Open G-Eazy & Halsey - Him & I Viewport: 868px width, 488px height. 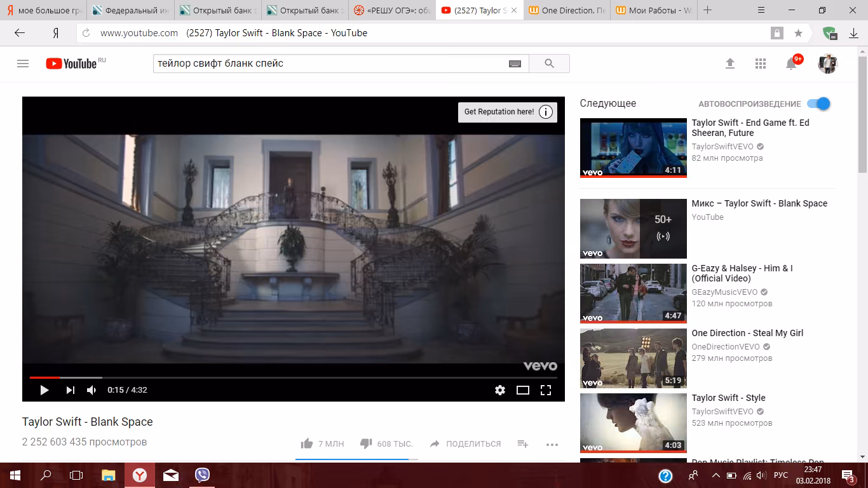[x=742, y=273]
